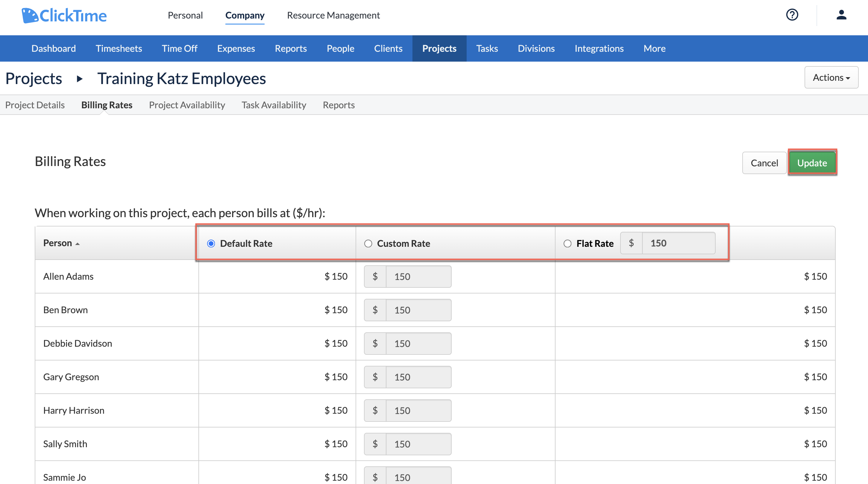Open the help question mark icon

click(x=792, y=15)
